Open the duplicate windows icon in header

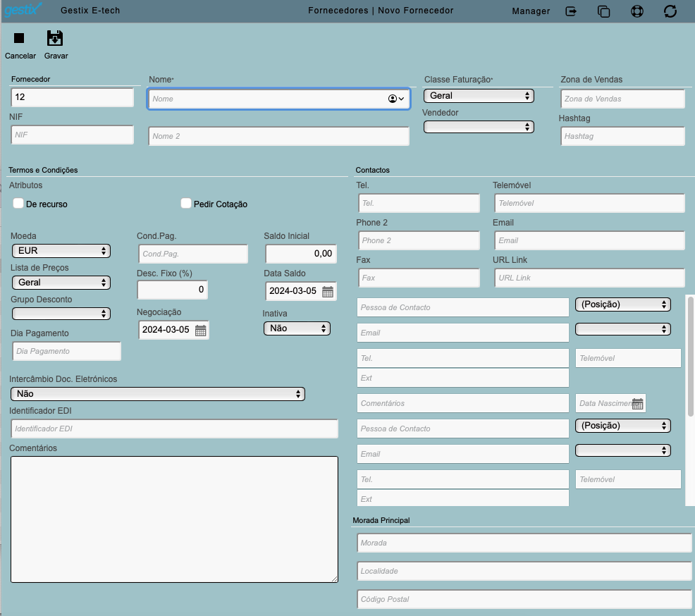pos(603,11)
